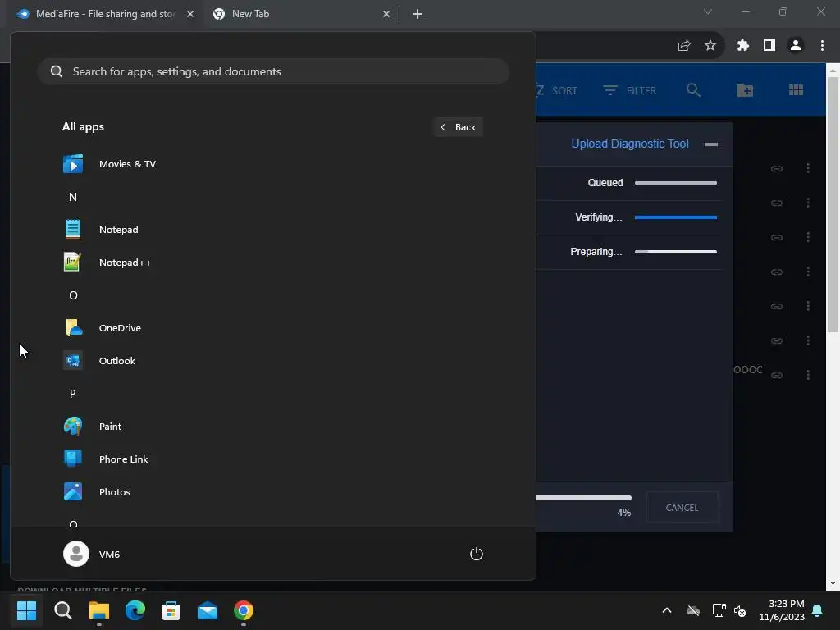Viewport: 840px width, 630px height.
Task: Close the MediaFire browser tab
Action: click(190, 14)
